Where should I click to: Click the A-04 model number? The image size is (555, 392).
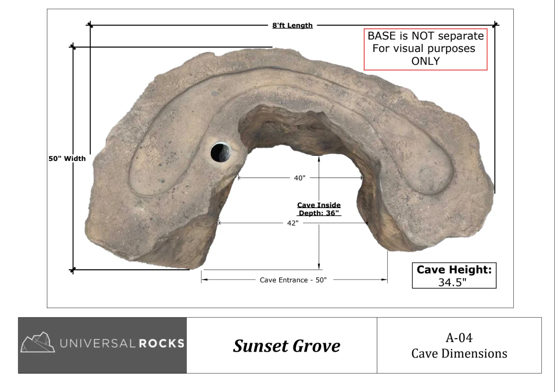tap(459, 338)
